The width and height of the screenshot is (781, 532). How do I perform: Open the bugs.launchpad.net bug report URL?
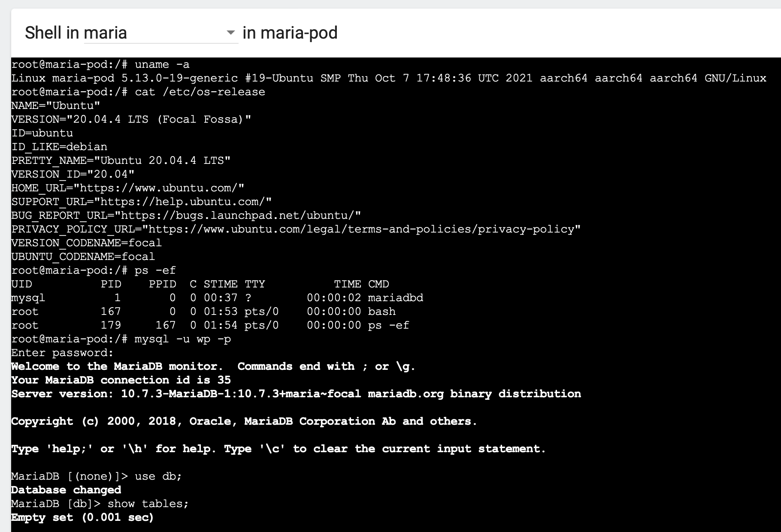click(x=240, y=215)
